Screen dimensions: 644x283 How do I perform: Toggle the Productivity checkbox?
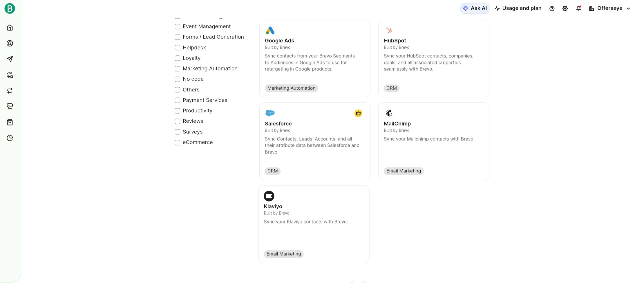178,111
